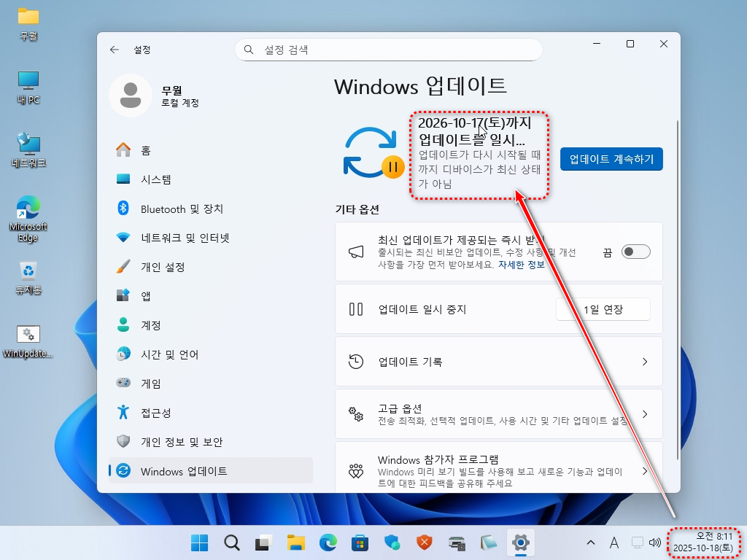The height and width of the screenshot is (560, 747).
Task: Click the 고급 옵션 gears icon
Action: 356,414
